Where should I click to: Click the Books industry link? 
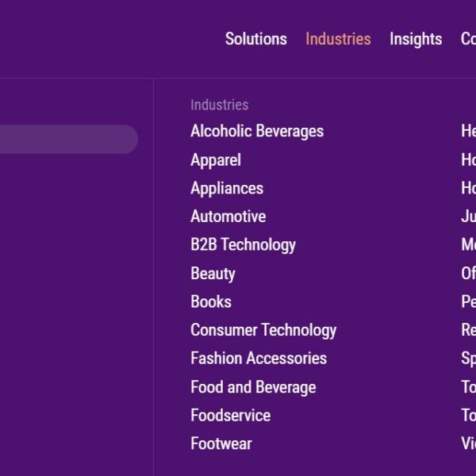pos(211,302)
